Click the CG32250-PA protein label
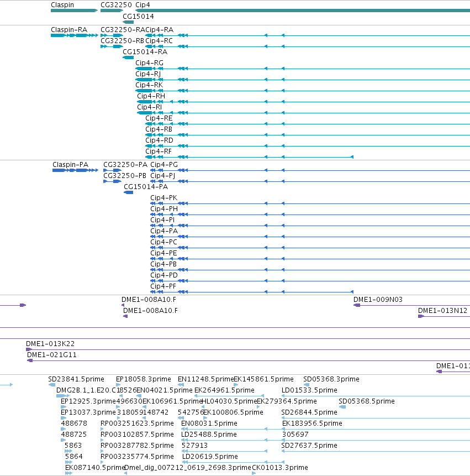 [x=125, y=165]
